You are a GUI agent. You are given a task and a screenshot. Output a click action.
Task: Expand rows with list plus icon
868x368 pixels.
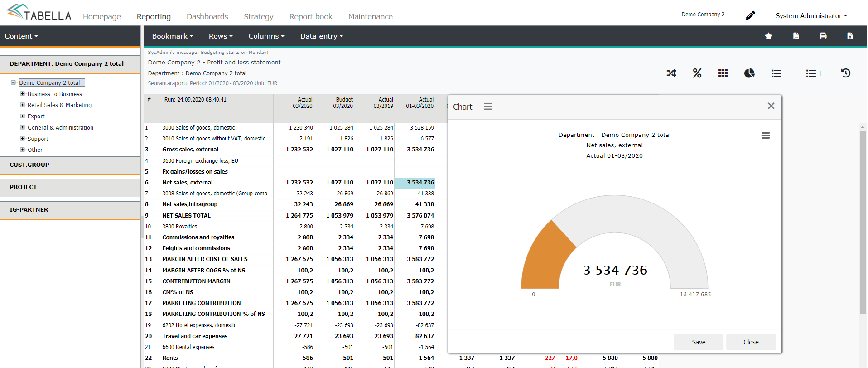click(x=814, y=73)
